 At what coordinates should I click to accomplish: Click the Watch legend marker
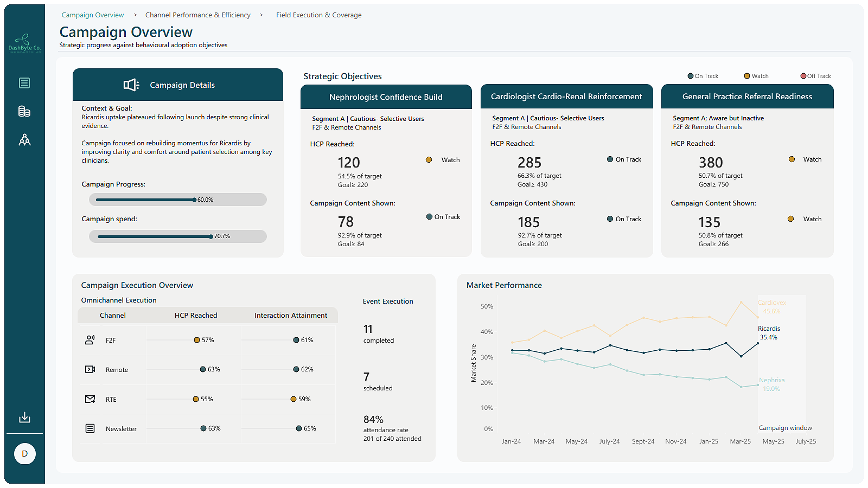click(747, 76)
